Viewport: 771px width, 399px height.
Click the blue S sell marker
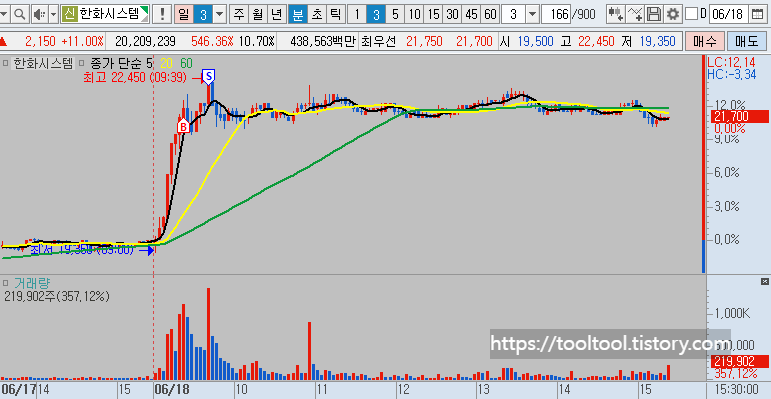coord(209,76)
